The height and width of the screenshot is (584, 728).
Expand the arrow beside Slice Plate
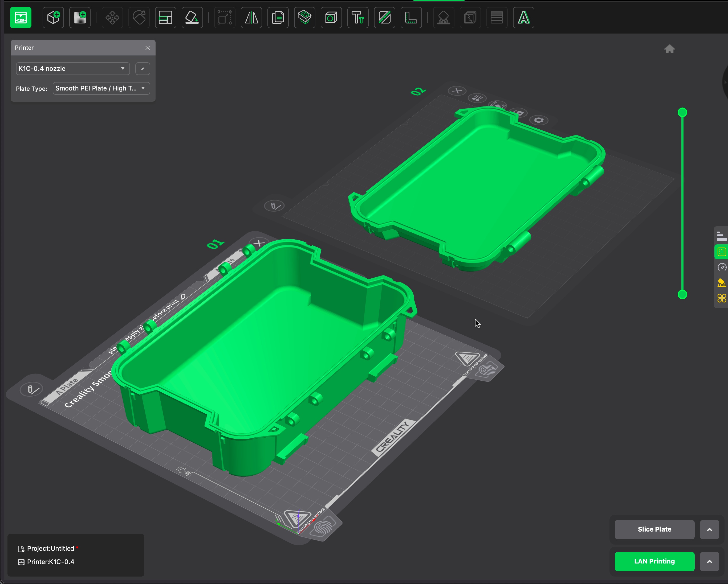tap(709, 530)
